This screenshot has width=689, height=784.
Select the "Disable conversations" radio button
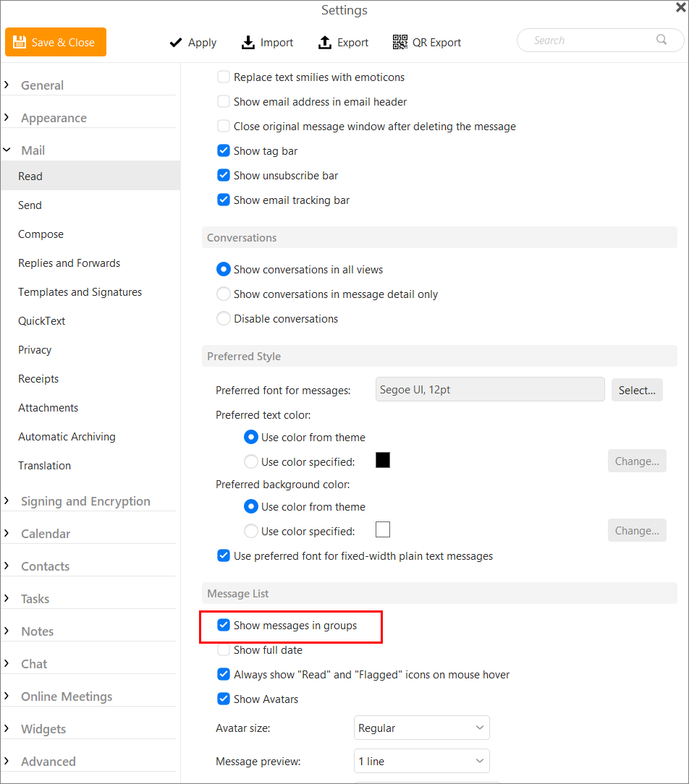224,318
